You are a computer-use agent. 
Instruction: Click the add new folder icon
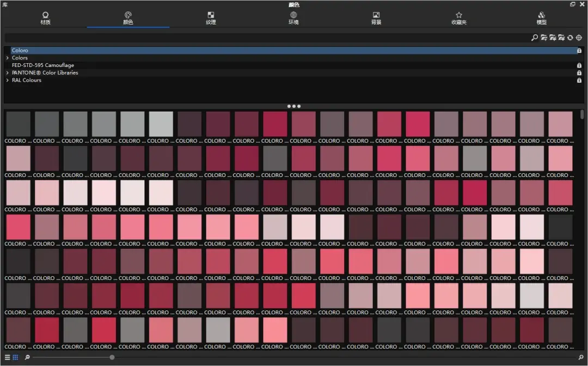point(544,38)
